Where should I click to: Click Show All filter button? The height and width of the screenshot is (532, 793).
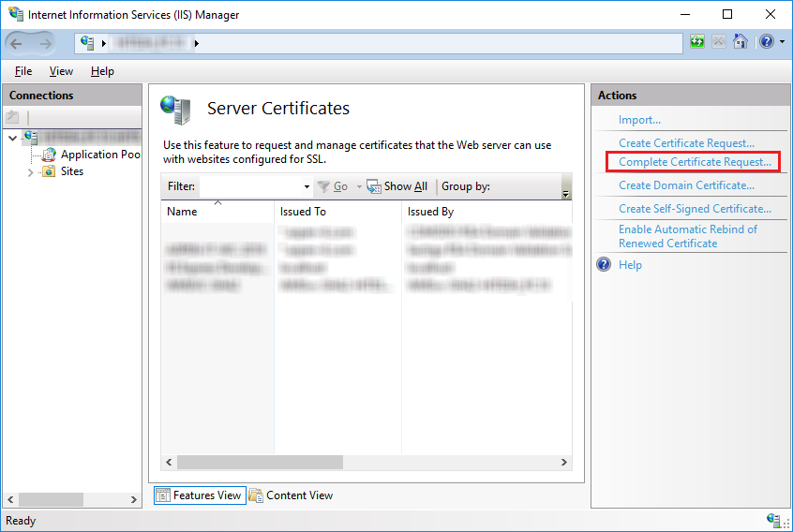point(397,186)
